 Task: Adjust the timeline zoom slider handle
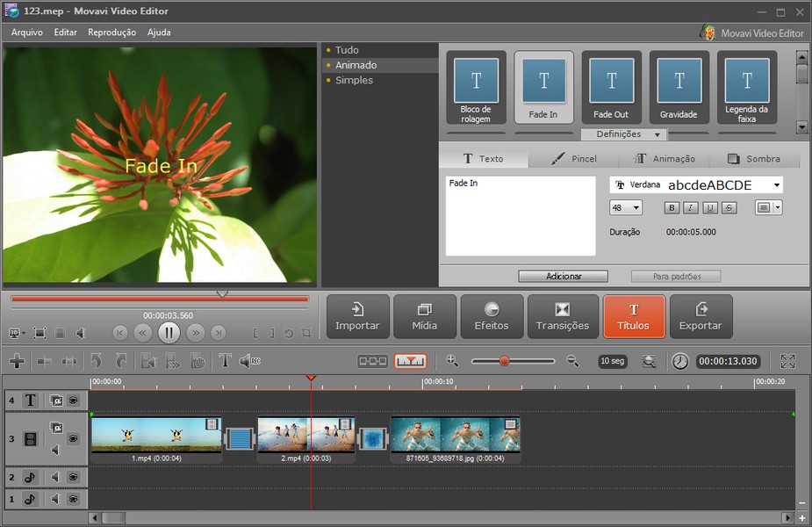[x=505, y=361]
